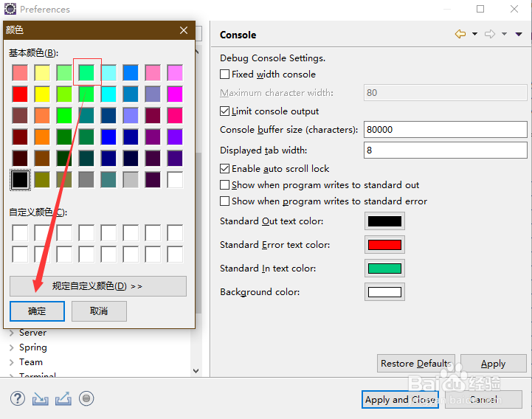Open the Standard Error text color swatch
Screen dimensions: 532x419
(x=384, y=245)
